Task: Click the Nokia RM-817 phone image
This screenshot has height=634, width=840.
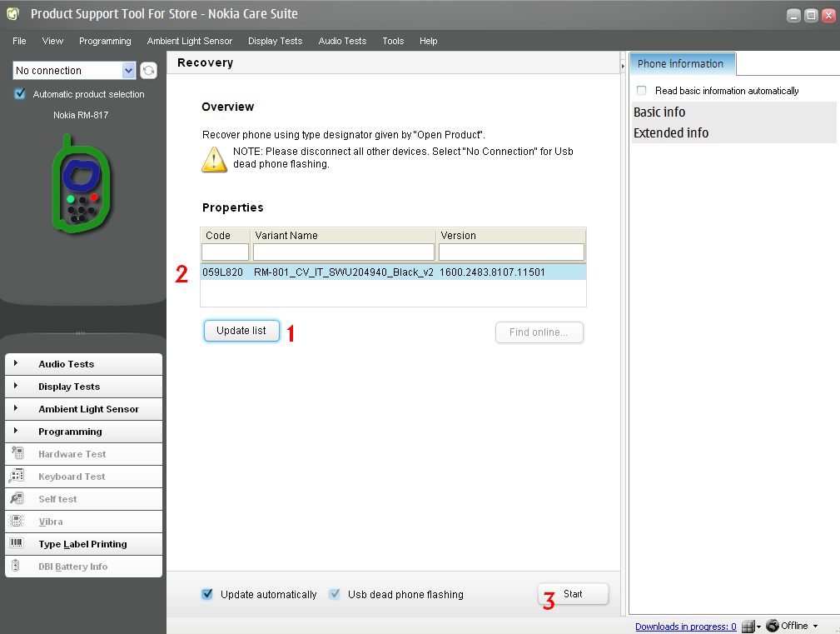Action: tap(81, 184)
